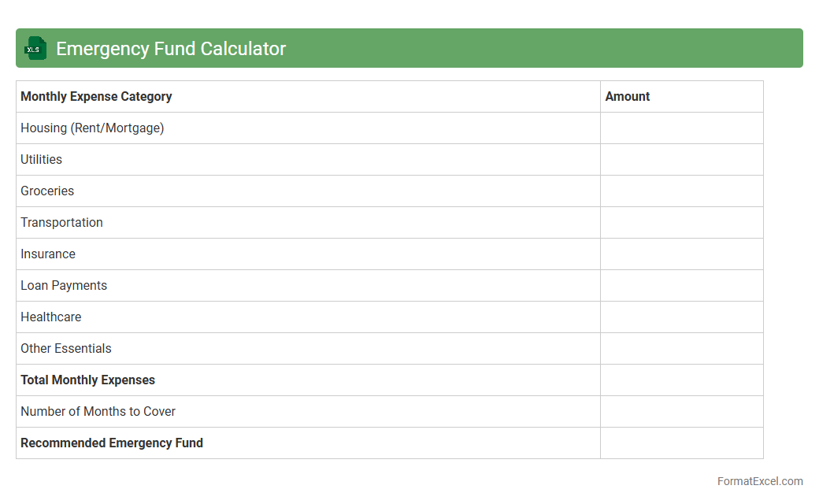
Task: Click the Other Essentials amount cell
Action: pos(681,349)
